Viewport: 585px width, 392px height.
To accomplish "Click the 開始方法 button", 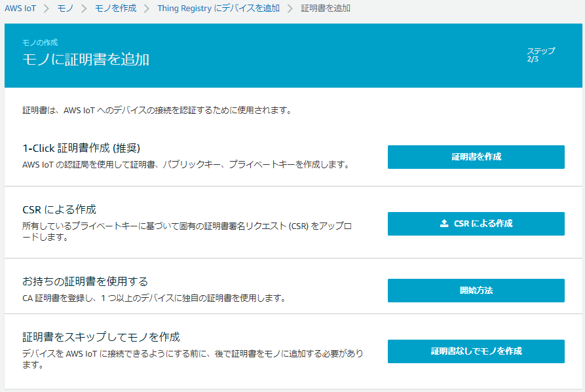I will pos(476,291).
